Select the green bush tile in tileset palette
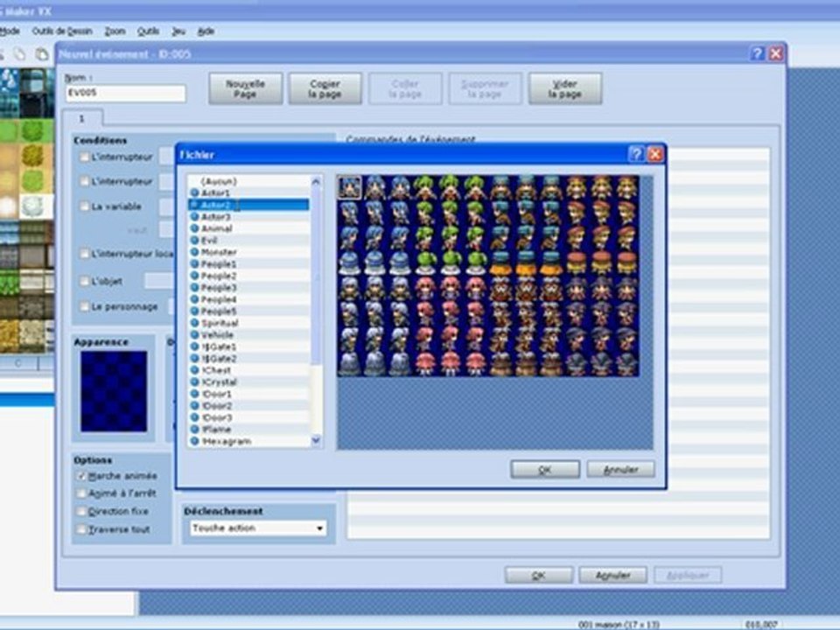Image resolution: width=840 pixels, height=630 pixels. coord(32,131)
